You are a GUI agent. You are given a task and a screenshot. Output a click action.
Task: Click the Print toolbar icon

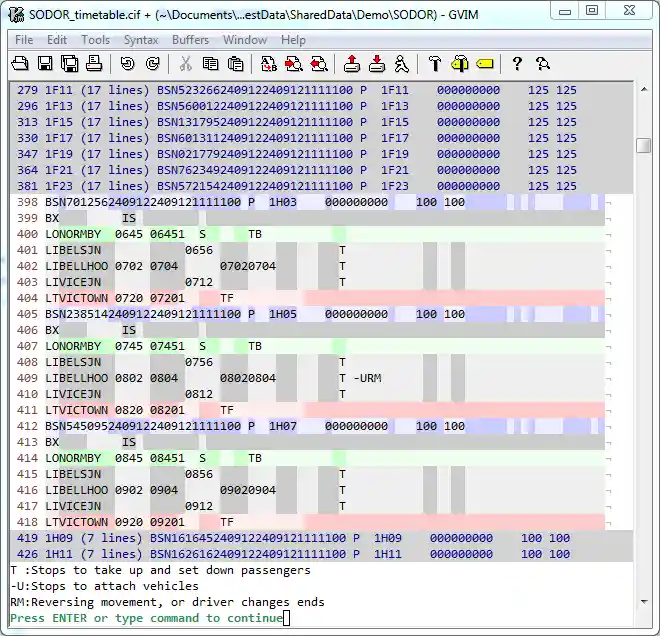(x=94, y=64)
